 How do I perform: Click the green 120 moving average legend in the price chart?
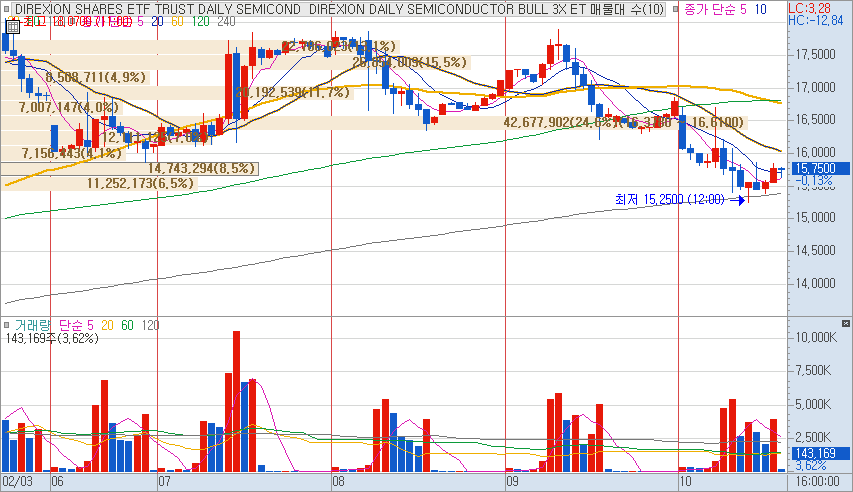click(x=201, y=22)
